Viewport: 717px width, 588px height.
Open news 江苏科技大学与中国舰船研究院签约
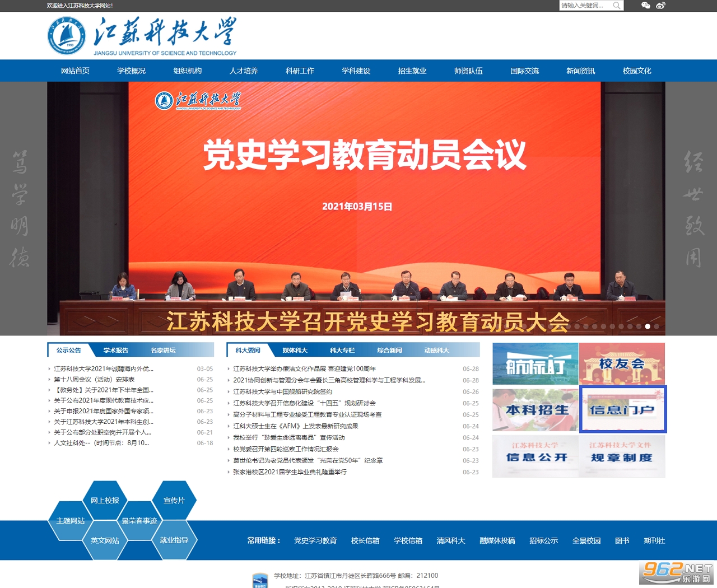[x=283, y=392]
